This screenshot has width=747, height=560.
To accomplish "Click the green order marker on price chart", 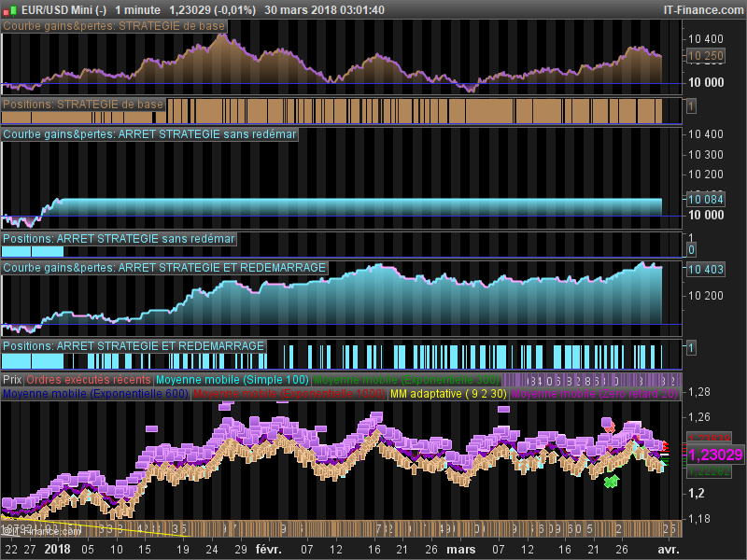I will pos(612,482).
